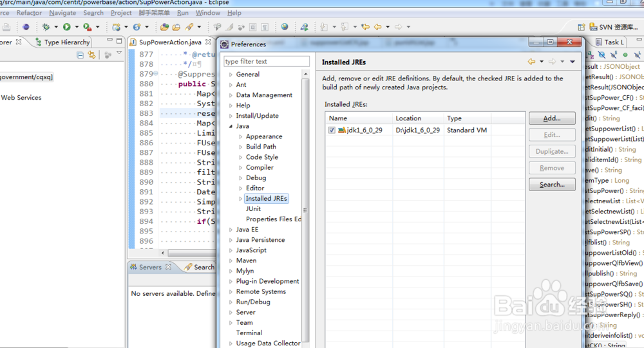The height and width of the screenshot is (348, 644).
Task: Expand the General preferences node
Action: (x=231, y=75)
